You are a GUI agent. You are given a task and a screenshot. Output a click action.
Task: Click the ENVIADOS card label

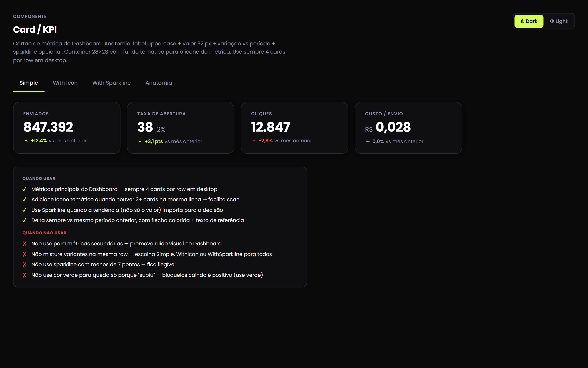coord(36,114)
